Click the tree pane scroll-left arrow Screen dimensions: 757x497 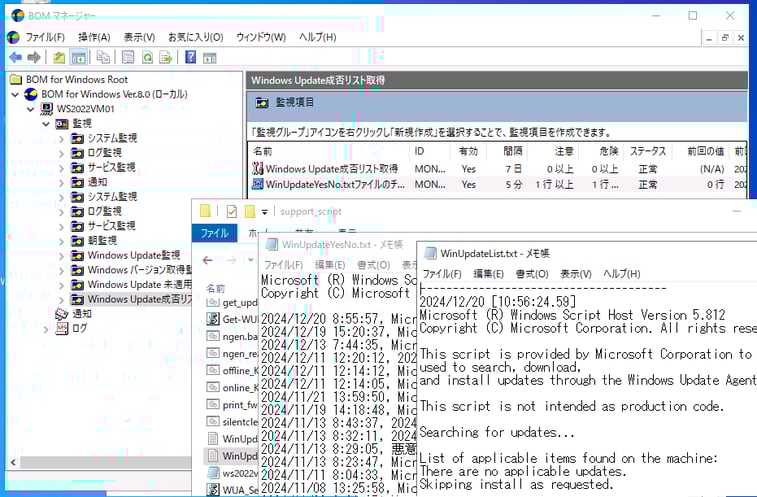[x=13, y=463]
